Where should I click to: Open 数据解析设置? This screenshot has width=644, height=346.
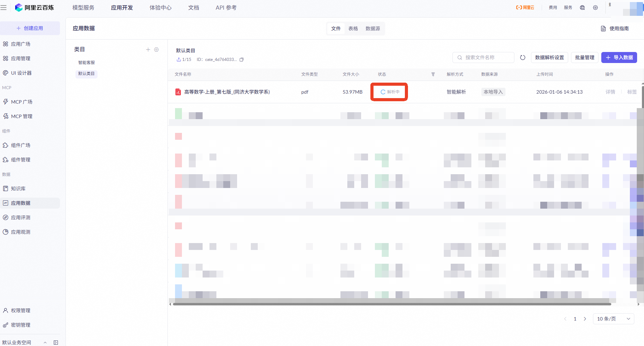coord(550,57)
